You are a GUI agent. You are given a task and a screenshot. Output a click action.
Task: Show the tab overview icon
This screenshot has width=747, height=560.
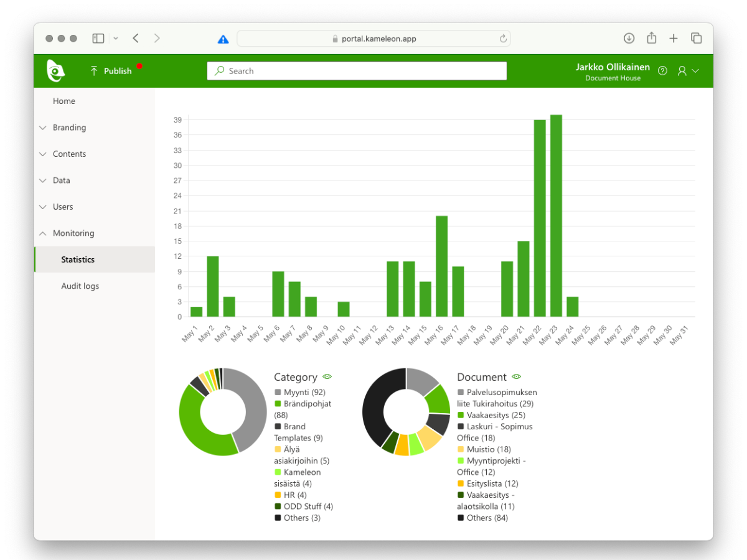point(696,39)
